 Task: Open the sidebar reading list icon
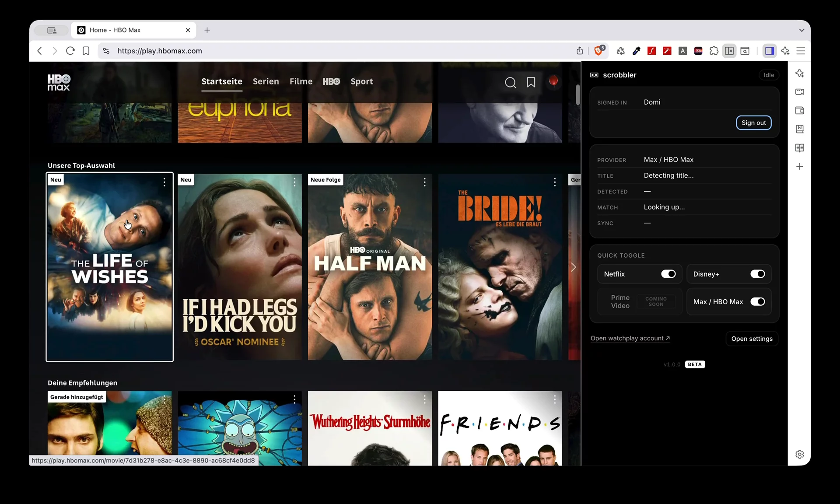[x=799, y=148]
